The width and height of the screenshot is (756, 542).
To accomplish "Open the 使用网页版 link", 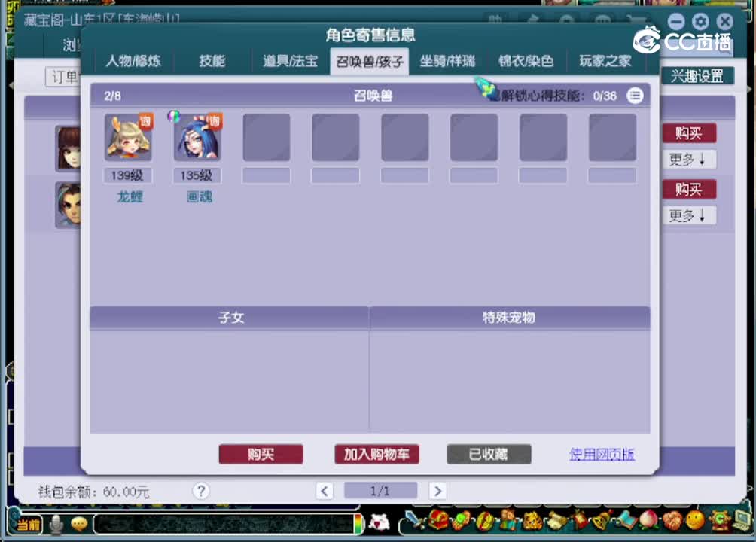I will pyautogui.click(x=602, y=455).
